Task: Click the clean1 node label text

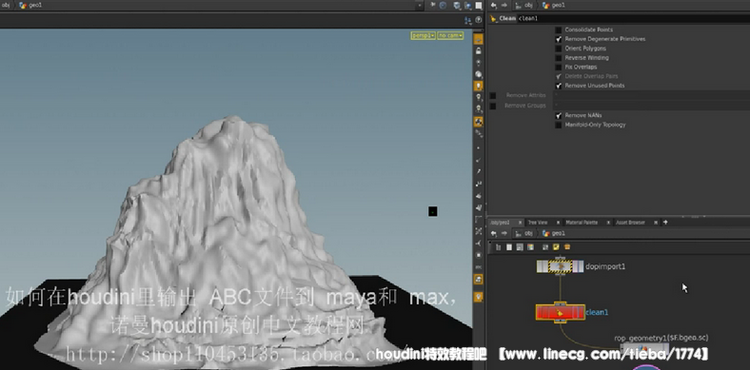Action: tap(597, 313)
